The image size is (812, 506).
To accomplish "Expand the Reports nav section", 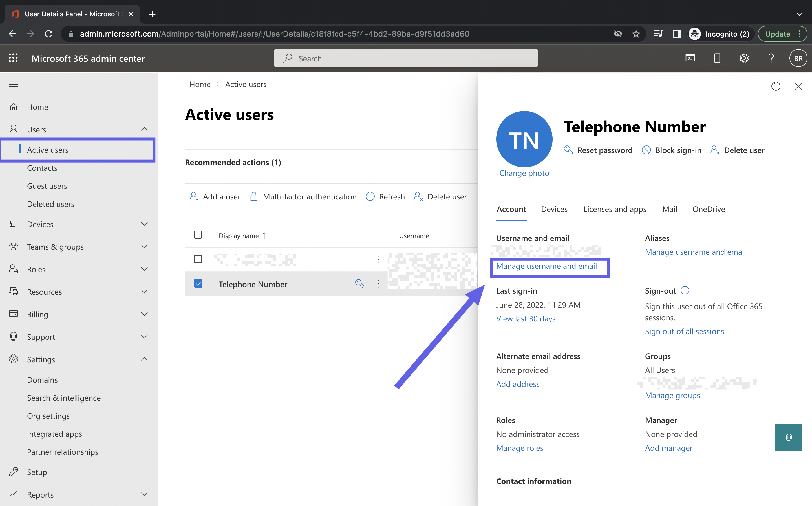I will click(x=144, y=494).
